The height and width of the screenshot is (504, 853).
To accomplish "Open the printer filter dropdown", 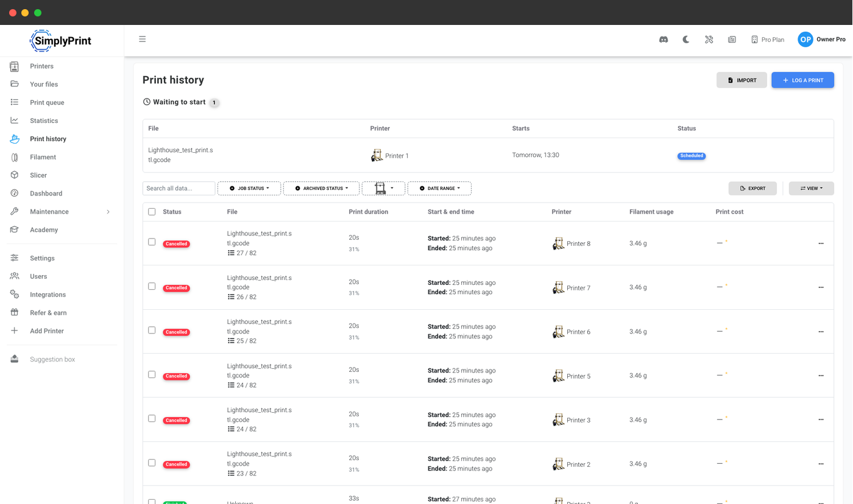I will tap(383, 189).
